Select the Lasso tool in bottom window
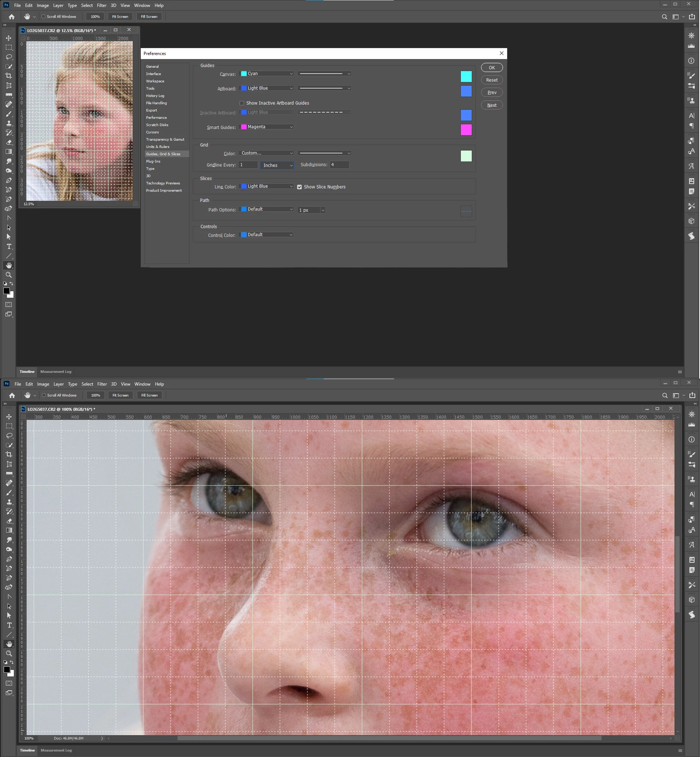 coord(9,436)
